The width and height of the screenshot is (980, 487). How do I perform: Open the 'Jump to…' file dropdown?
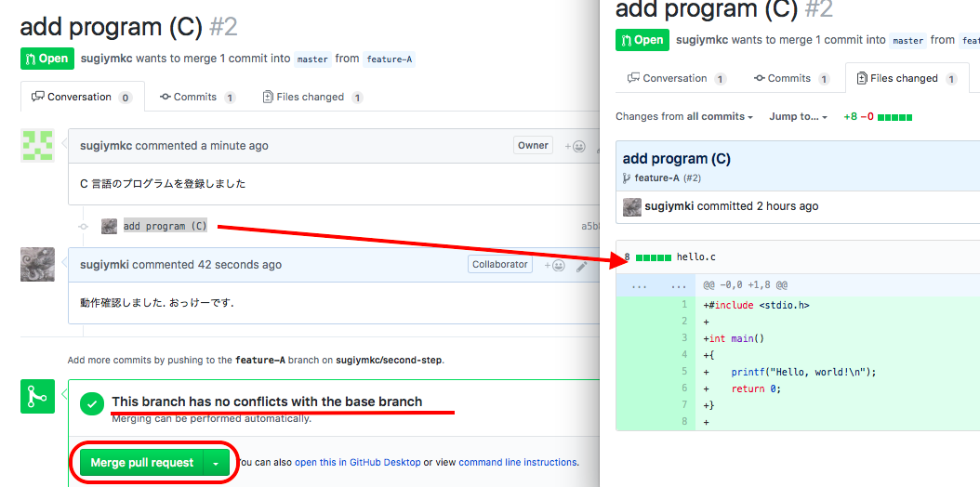[x=798, y=117]
